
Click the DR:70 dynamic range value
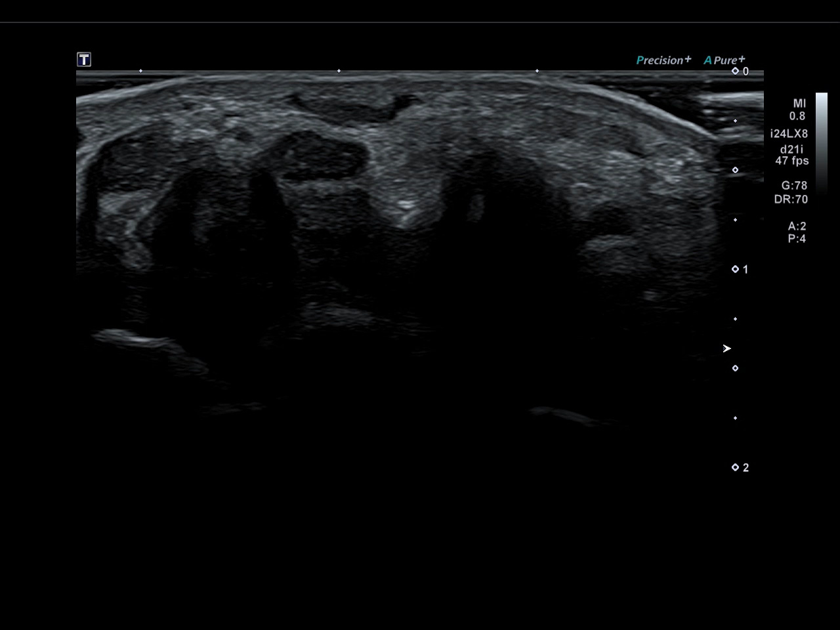(x=791, y=199)
